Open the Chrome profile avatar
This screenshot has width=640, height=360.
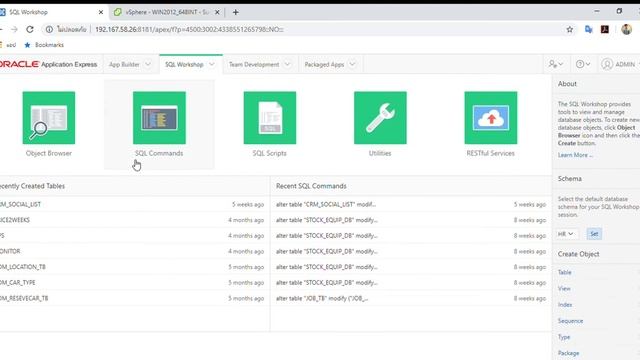click(626, 29)
